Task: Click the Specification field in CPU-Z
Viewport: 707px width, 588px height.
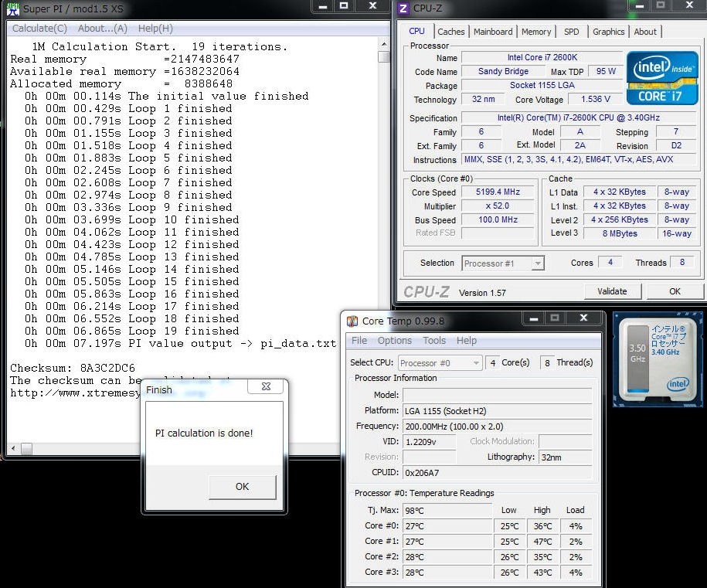Action: pyautogui.click(x=579, y=117)
